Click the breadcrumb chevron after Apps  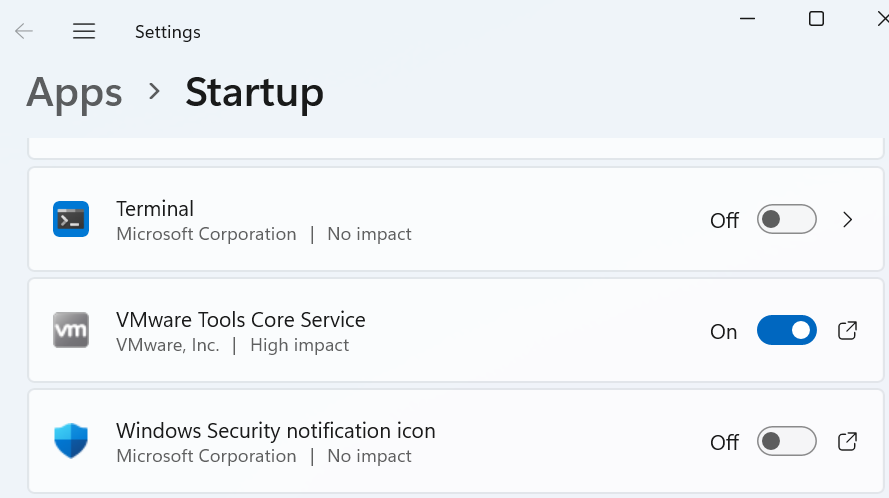(154, 92)
